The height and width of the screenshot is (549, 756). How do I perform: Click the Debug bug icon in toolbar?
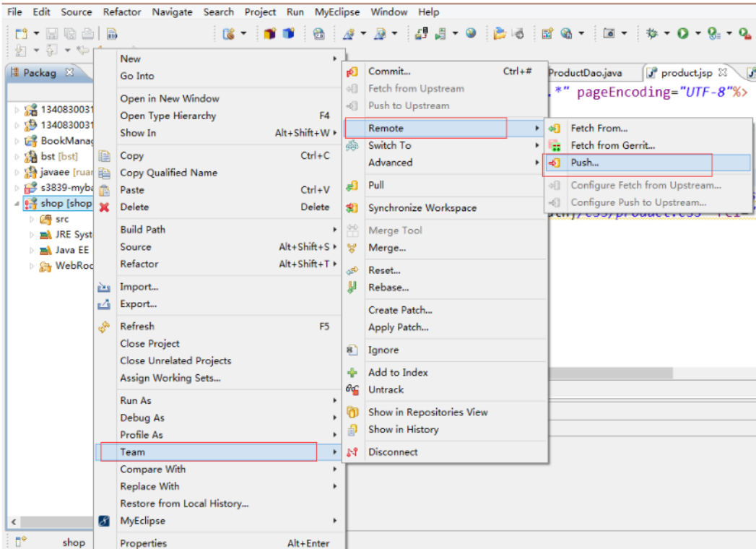click(652, 33)
